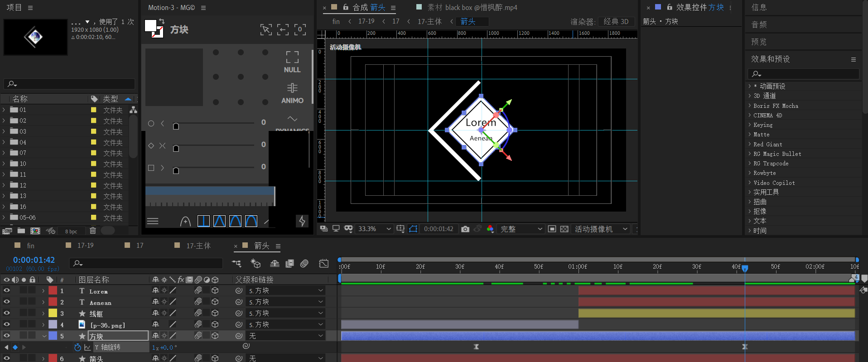Toggle visibility of 线框 layer

point(6,313)
